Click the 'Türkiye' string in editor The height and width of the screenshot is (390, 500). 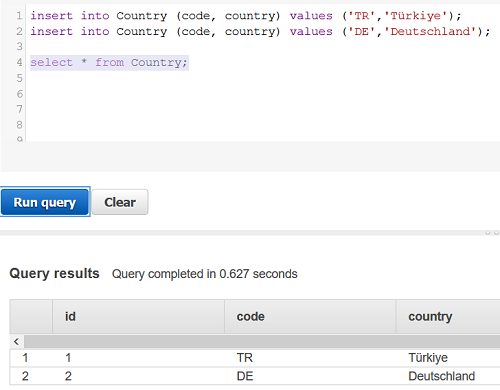pos(416,16)
